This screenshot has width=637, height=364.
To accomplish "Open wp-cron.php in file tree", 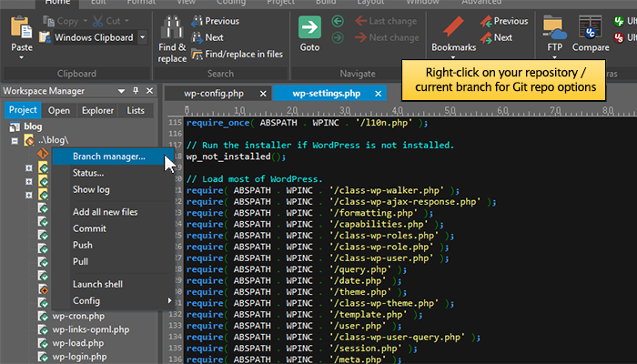I will [x=78, y=316].
